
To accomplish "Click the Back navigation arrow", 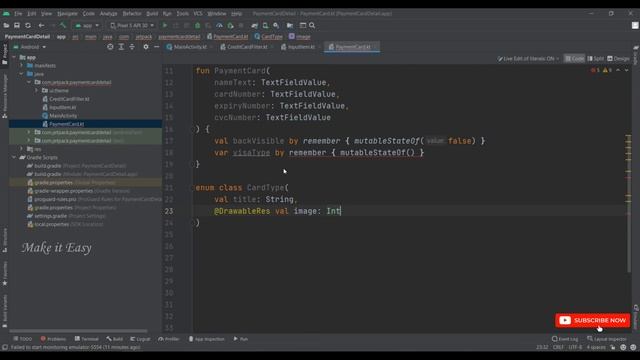I will pyautogui.click(x=41, y=25).
